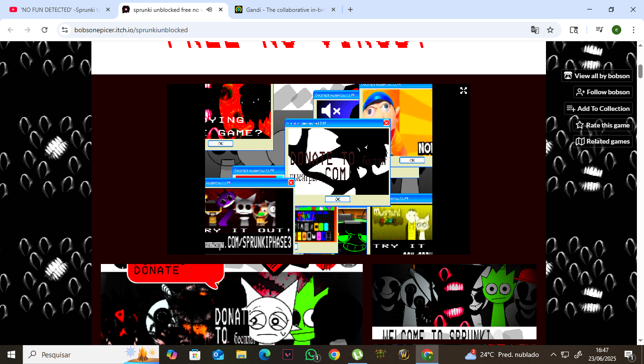Image resolution: width=644 pixels, height=364 pixels.
Task: Click OK on the orange character popup
Action: coord(412,160)
